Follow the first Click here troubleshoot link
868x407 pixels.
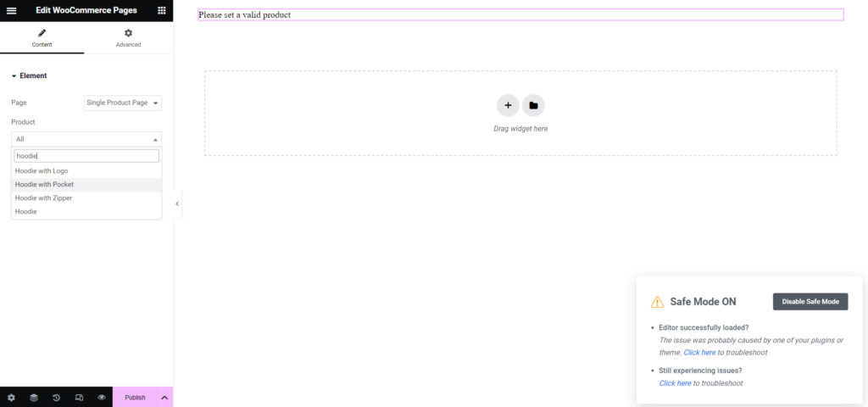click(699, 352)
